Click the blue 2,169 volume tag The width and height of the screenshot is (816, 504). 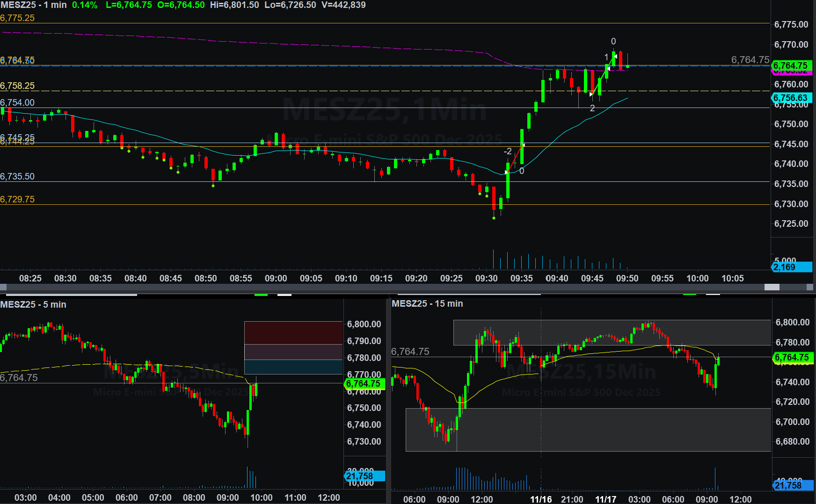(x=791, y=267)
